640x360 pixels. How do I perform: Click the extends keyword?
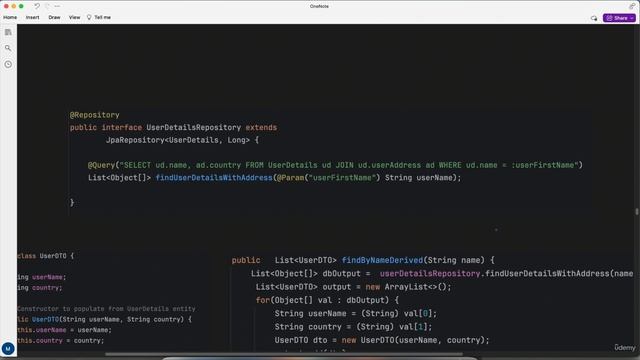click(261, 127)
